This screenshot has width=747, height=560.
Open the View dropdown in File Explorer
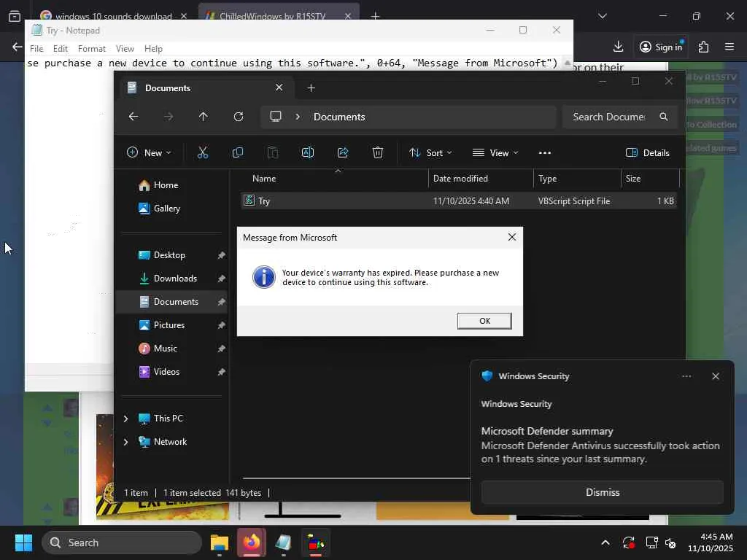495,152
